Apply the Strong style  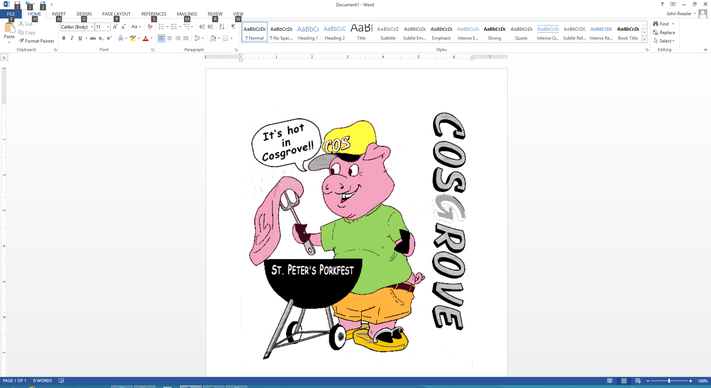pyautogui.click(x=494, y=32)
